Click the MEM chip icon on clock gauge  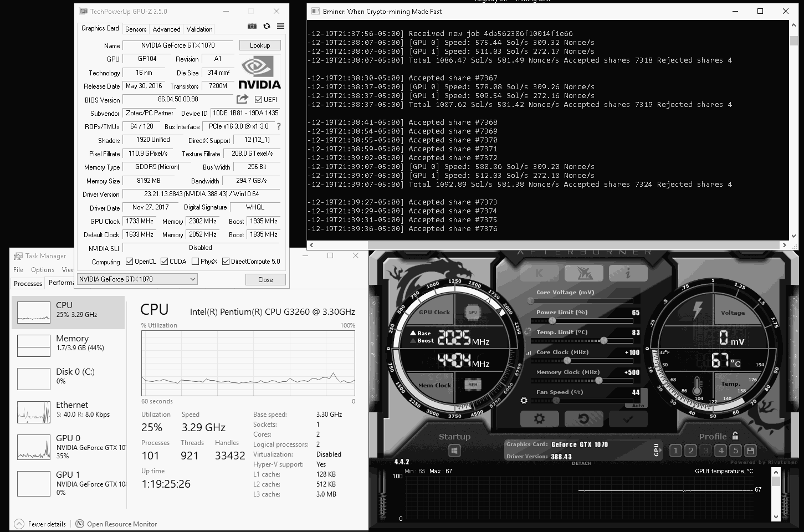click(473, 385)
